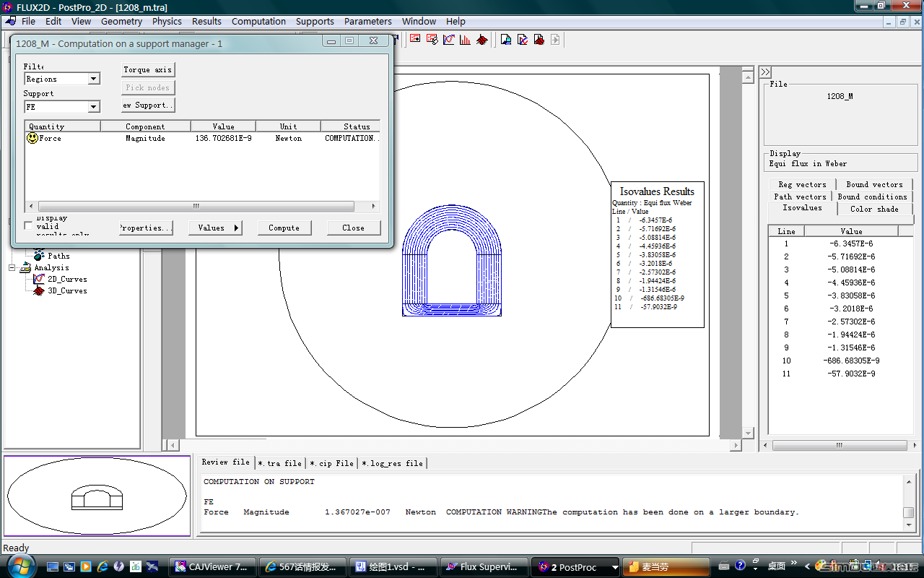Open the Filter Regions dropdown

pos(94,79)
